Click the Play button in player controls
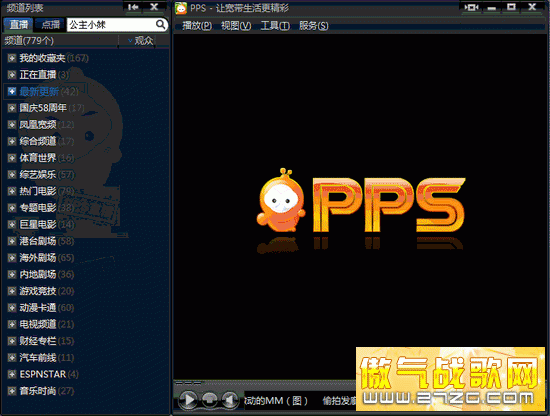Image resolution: width=550 pixels, height=416 pixels. coord(189,400)
